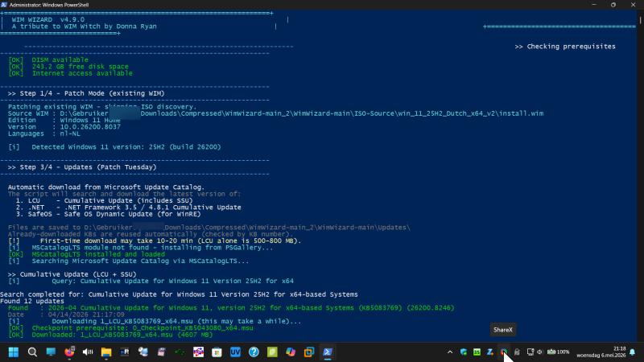Click 'Automatic download from Microsoft Update Catalog' line

pyautogui.click(x=106, y=187)
